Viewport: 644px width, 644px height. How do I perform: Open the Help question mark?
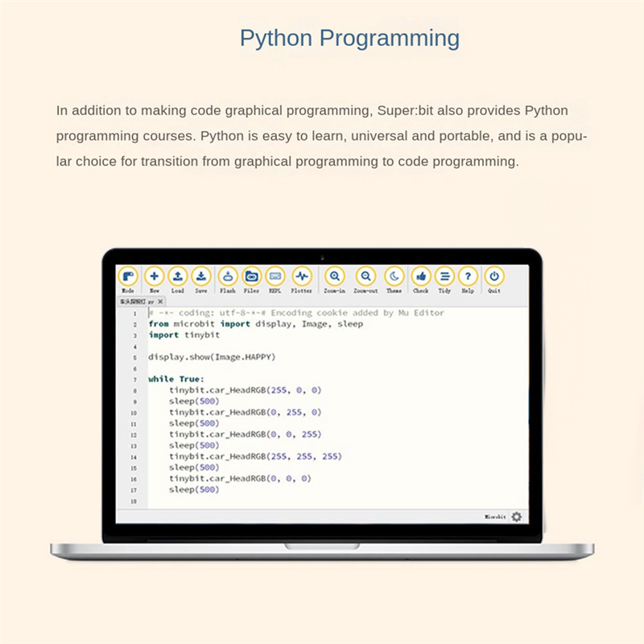click(x=468, y=276)
